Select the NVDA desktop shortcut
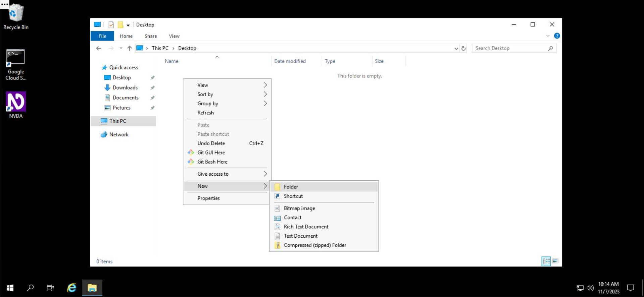The height and width of the screenshot is (297, 644). [16, 105]
